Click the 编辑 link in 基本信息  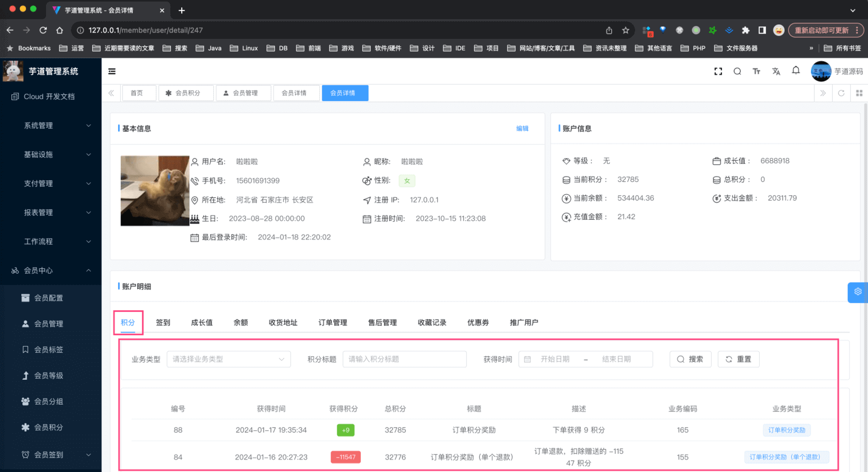523,128
